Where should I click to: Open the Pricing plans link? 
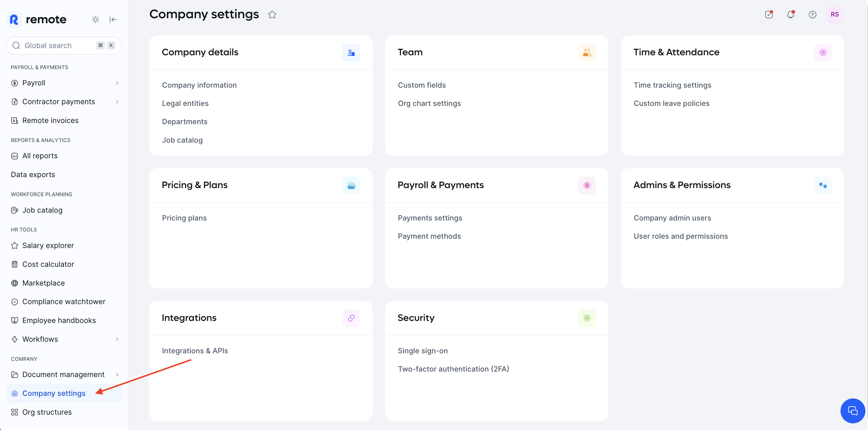[184, 218]
